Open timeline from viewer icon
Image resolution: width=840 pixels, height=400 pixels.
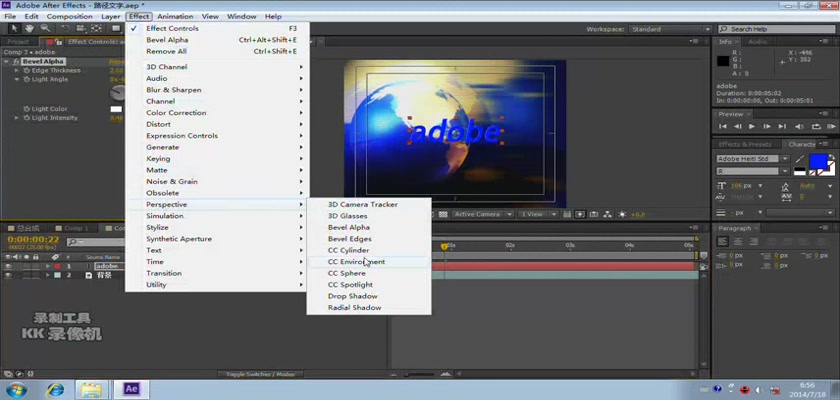tap(594, 214)
